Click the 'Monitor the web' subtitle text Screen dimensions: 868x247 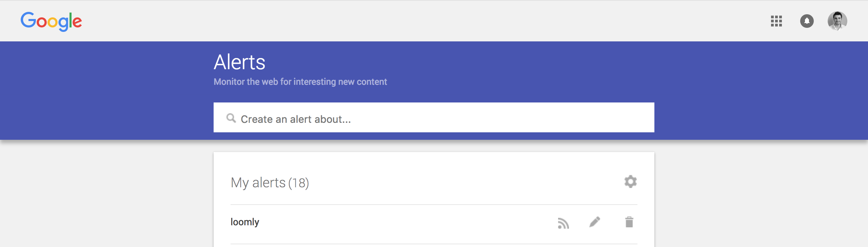(x=300, y=82)
